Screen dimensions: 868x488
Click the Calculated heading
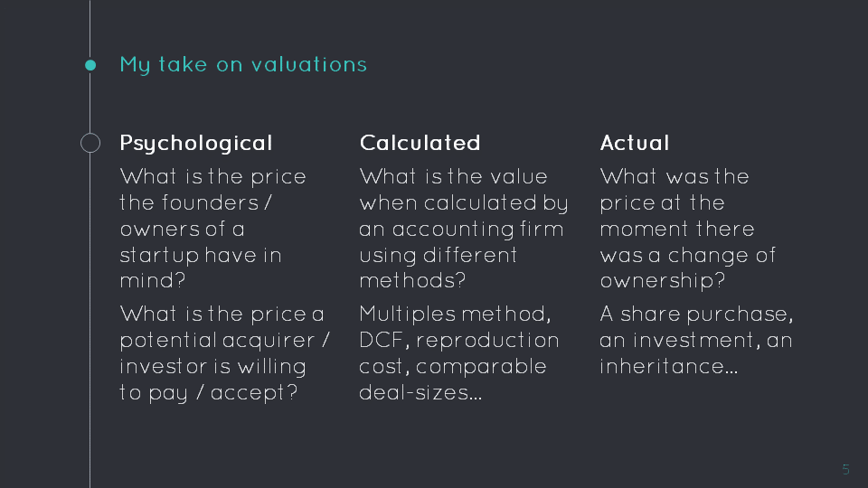pyautogui.click(x=420, y=143)
